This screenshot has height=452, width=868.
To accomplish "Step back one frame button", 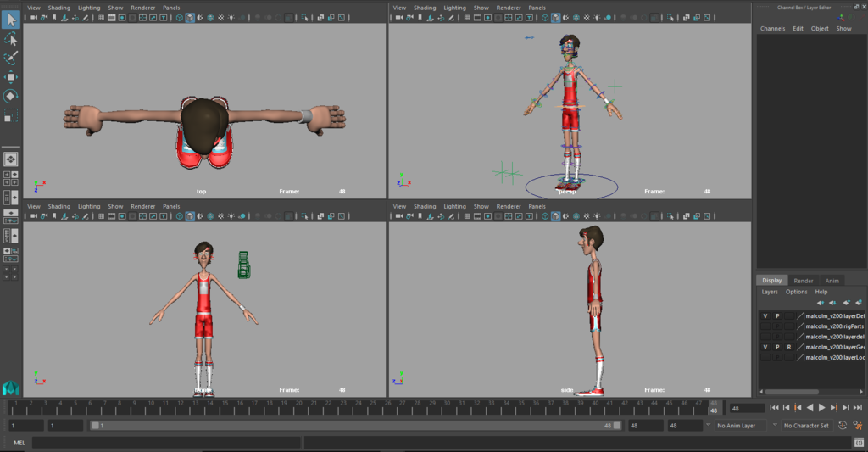I will tap(786, 408).
